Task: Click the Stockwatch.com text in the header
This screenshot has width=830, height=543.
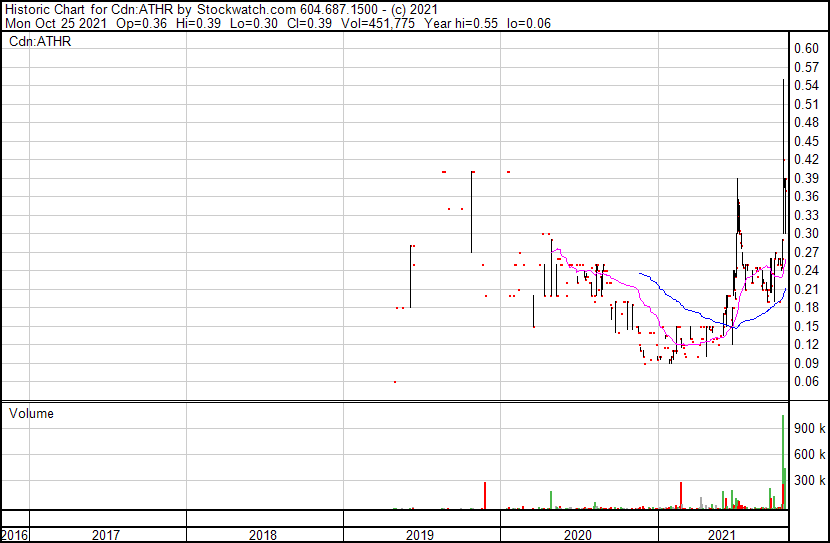Action: pos(241,8)
